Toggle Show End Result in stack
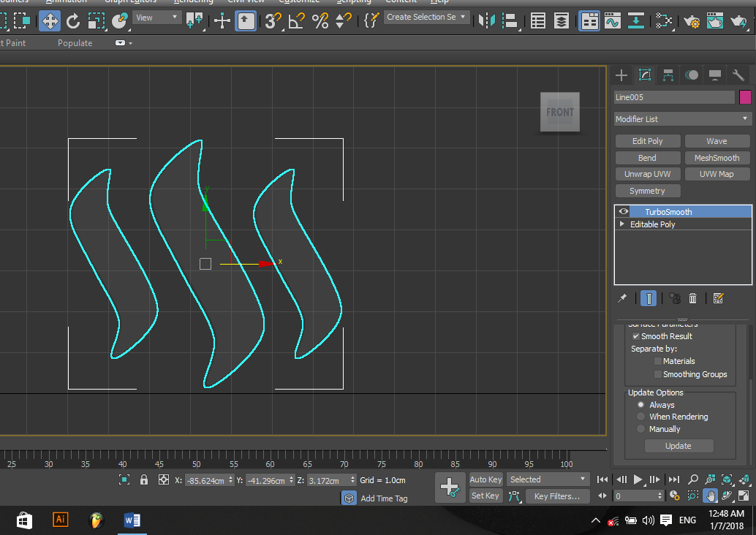The height and width of the screenshot is (535, 756). [649, 298]
